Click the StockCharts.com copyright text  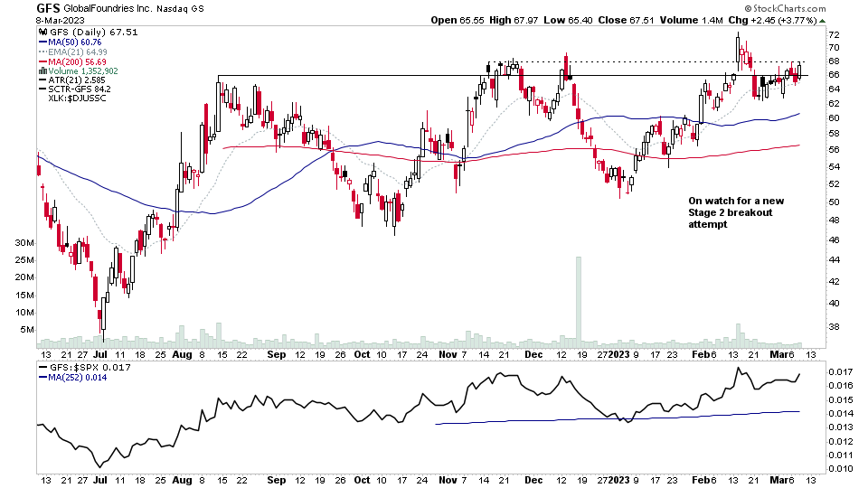tap(785, 8)
